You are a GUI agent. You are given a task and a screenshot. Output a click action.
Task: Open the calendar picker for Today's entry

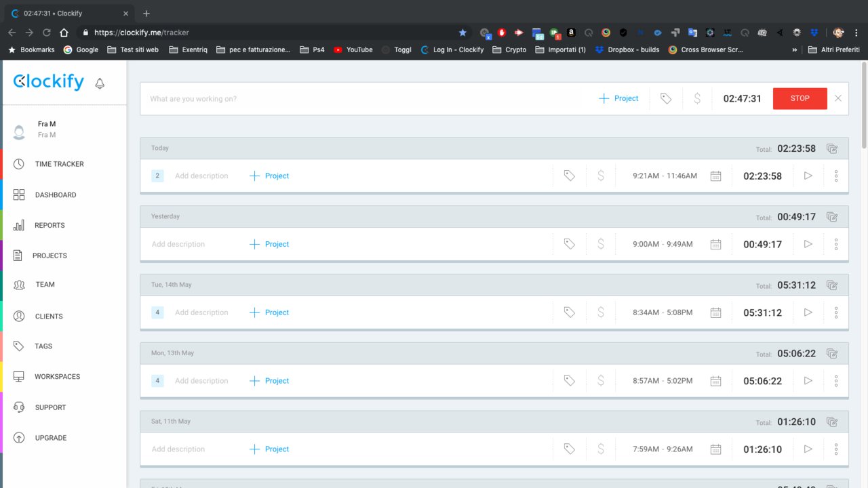[715, 176]
